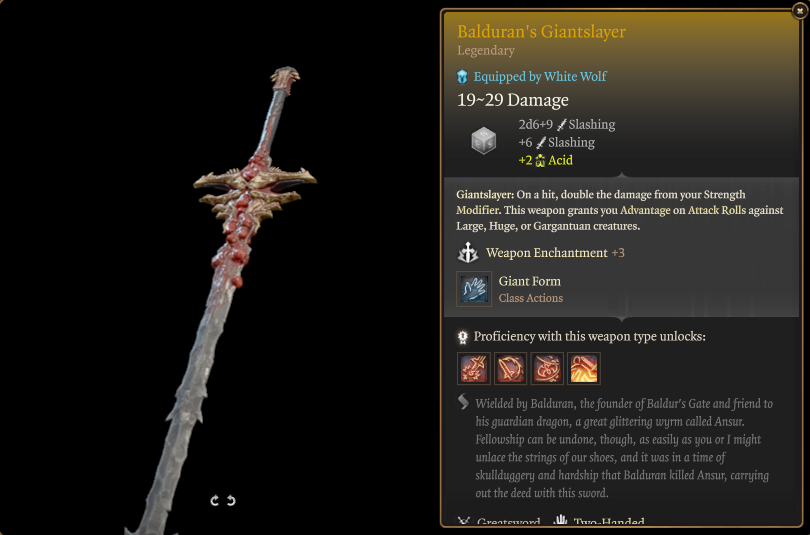Select the first weapon action icon

[x=474, y=369]
